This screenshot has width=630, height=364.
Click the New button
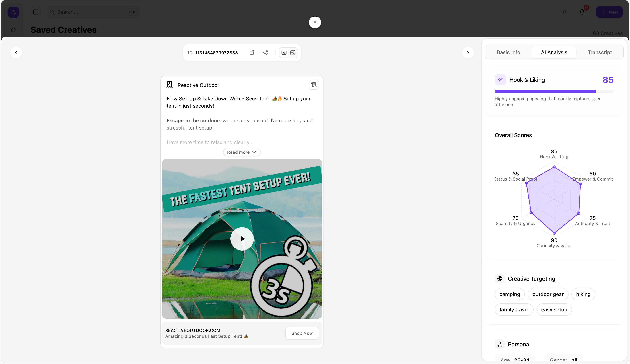609,12
